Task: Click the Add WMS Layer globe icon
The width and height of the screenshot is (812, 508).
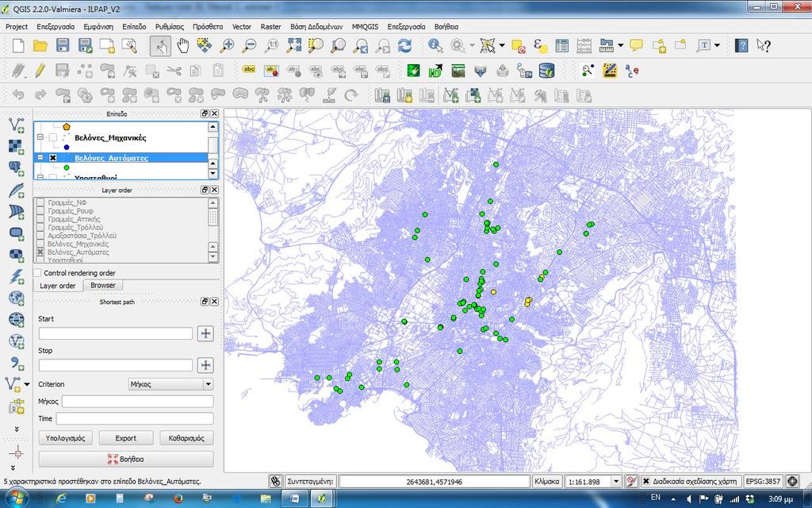Action: (17, 298)
